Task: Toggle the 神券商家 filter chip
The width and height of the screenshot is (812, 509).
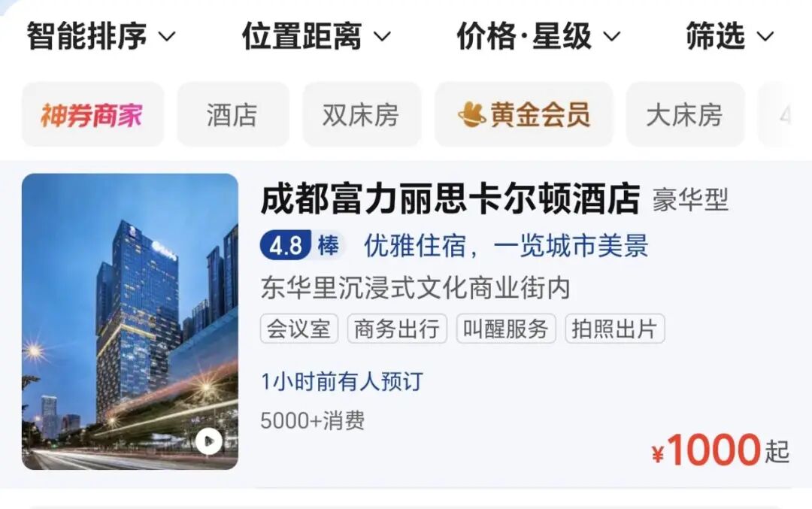Action: click(92, 114)
